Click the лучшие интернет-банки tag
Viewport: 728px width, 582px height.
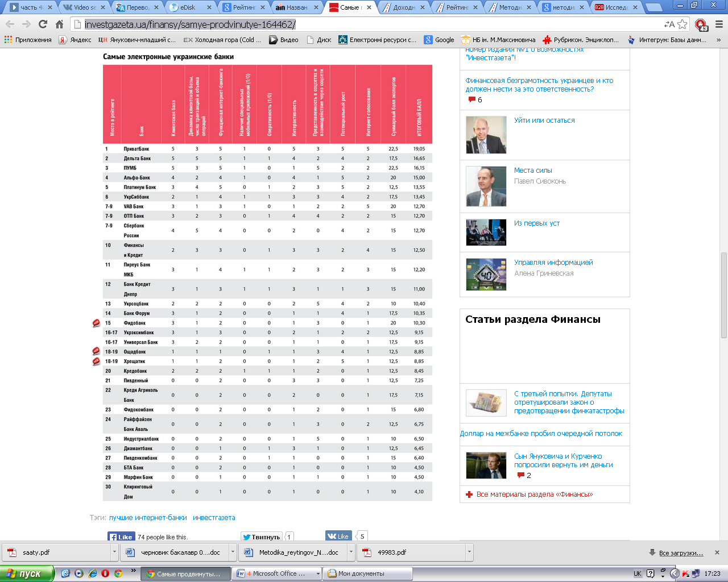pos(148,518)
